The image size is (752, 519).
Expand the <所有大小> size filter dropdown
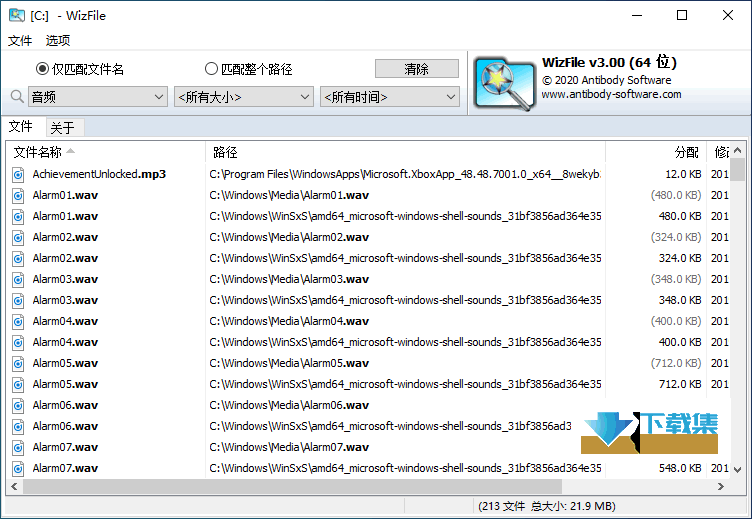point(244,97)
